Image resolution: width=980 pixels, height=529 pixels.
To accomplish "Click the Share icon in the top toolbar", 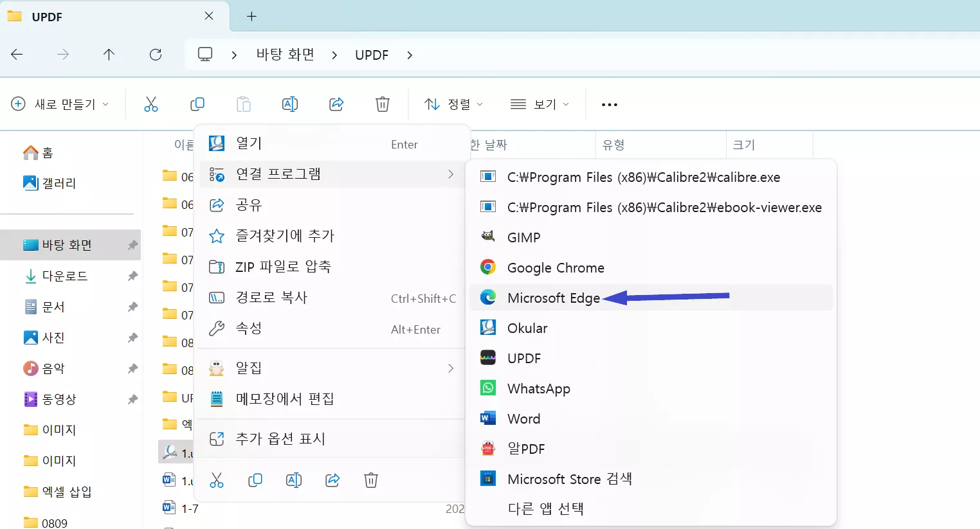I will [x=336, y=104].
